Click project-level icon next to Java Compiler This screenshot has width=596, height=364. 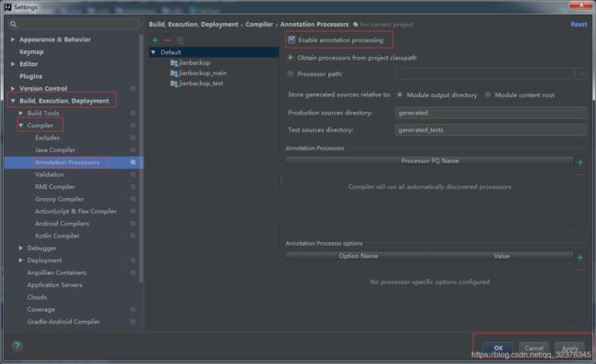tap(133, 150)
